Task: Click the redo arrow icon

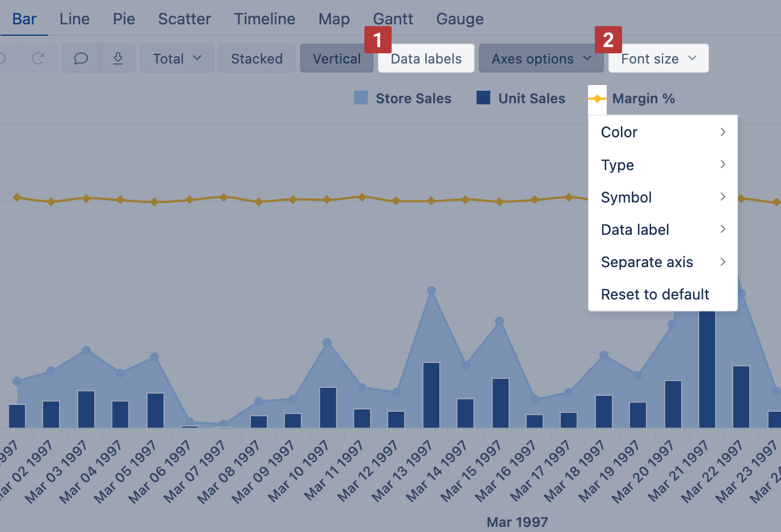Action: point(38,58)
